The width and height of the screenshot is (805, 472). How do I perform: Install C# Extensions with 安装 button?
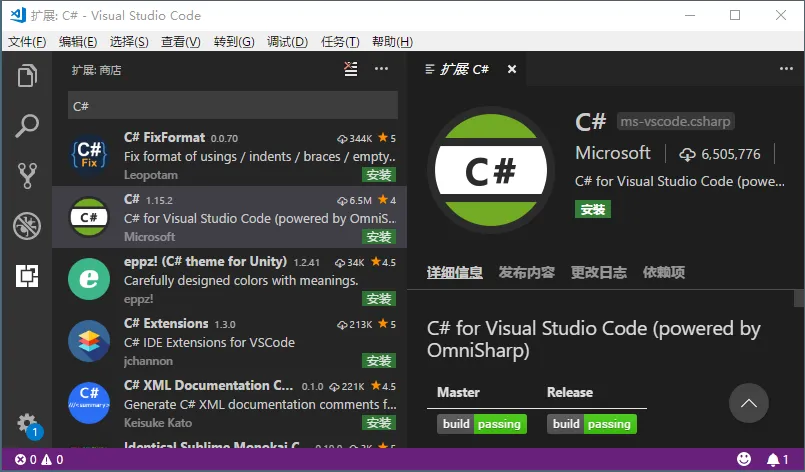pyautogui.click(x=379, y=361)
